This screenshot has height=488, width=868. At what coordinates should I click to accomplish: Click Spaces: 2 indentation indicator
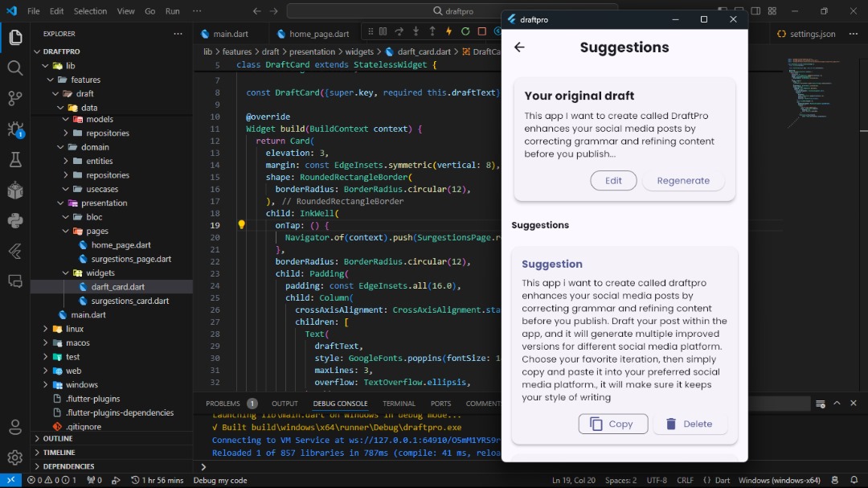pos(620,480)
